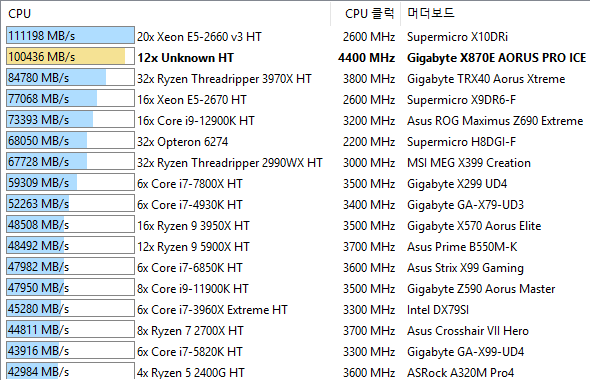Screen dimensions: 590x380
Task: Click the 머더보드 column header
Action: pos(431,13)
